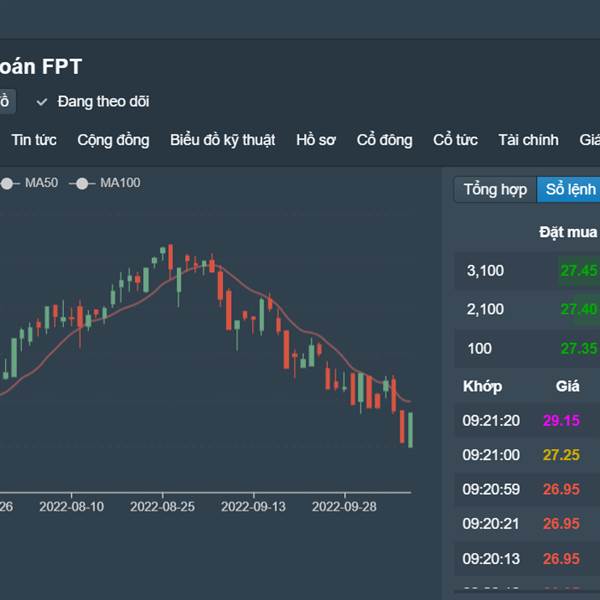This screenshot has height=600, width=600.
Task: Click the Khớp column header
Action: pyautogui.click(x=483, y=386)
